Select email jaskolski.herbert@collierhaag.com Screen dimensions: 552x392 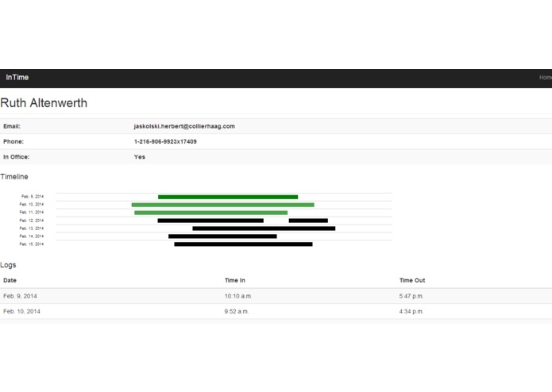184,126
